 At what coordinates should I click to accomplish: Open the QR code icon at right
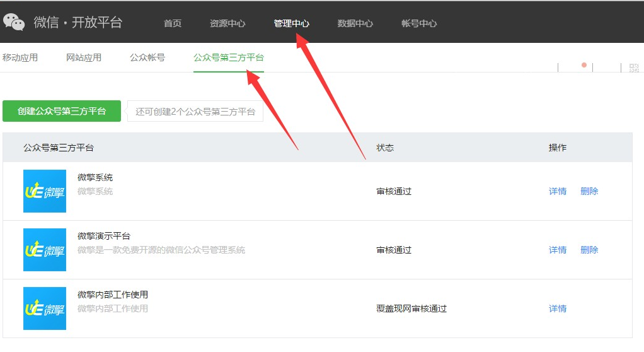[x=634, y=68]
